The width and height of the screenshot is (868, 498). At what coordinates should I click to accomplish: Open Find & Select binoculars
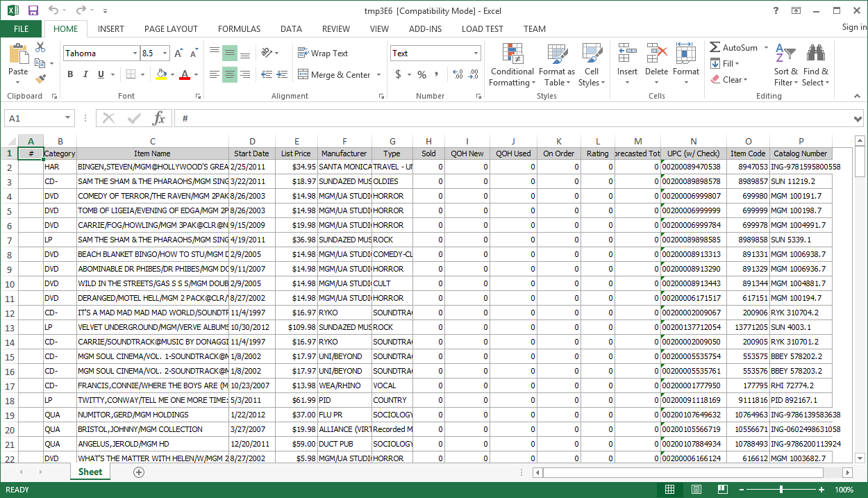coord(815,65)
